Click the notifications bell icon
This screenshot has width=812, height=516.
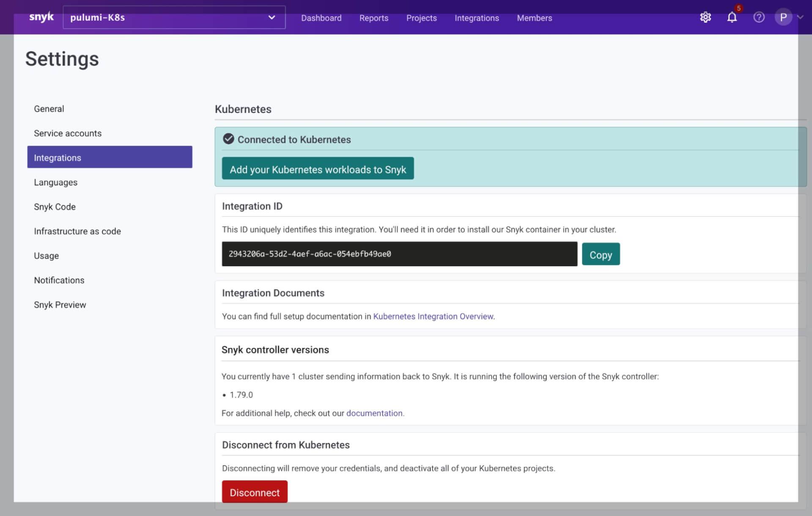[x=732, y=16]
